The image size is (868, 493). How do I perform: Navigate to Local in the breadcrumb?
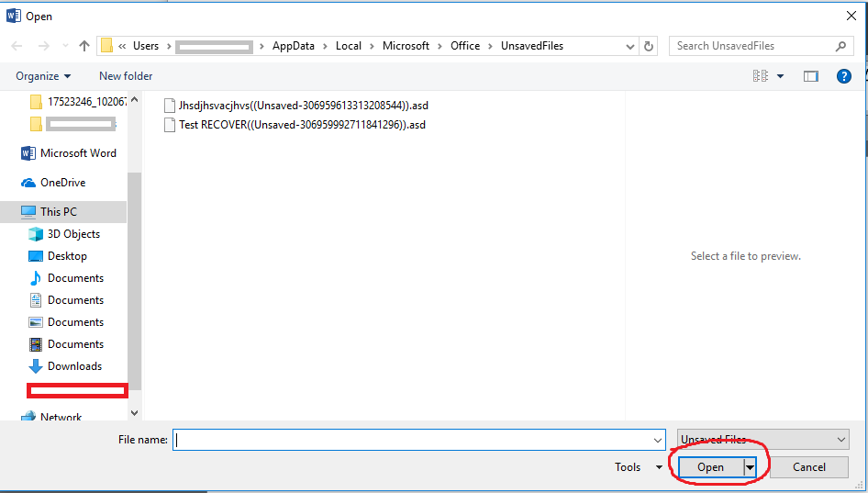348,46
